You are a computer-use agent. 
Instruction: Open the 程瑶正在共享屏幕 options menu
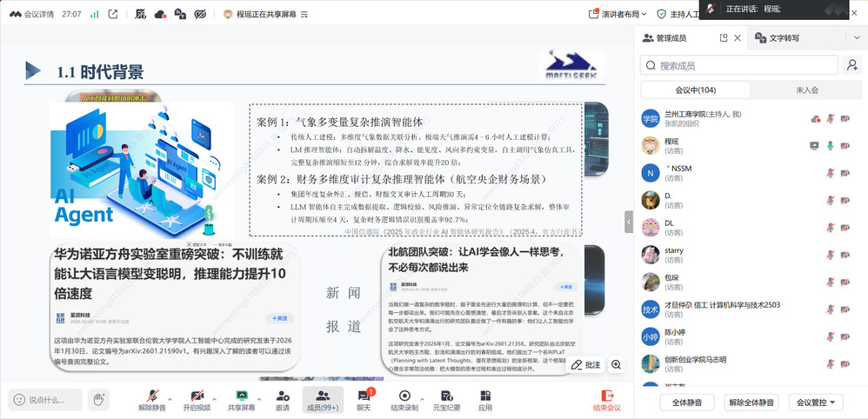click(x=304, y=15)
